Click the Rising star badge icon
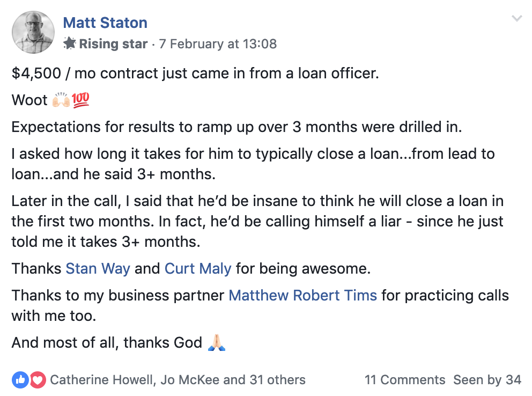Image resolution: width=532 pixels, height=396 pixels. (70, 43)
